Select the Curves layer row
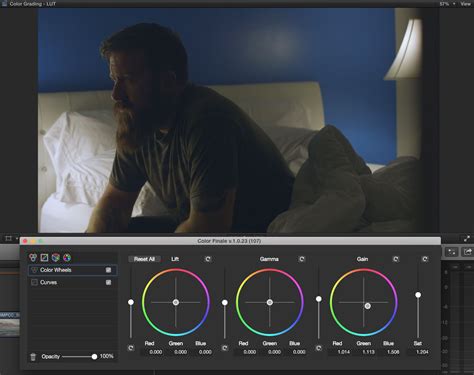This screenshot has height=375, width=474. tap(72, 282)
